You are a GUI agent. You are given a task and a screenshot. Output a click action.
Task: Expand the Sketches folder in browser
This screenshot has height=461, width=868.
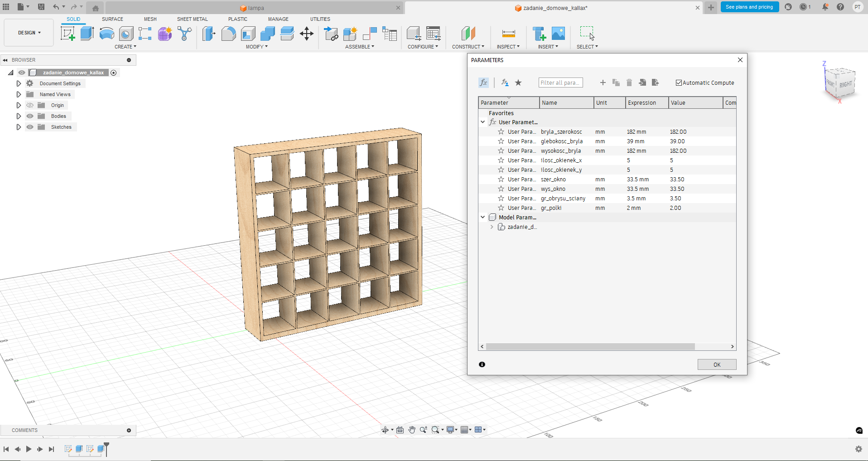[19, 127]
